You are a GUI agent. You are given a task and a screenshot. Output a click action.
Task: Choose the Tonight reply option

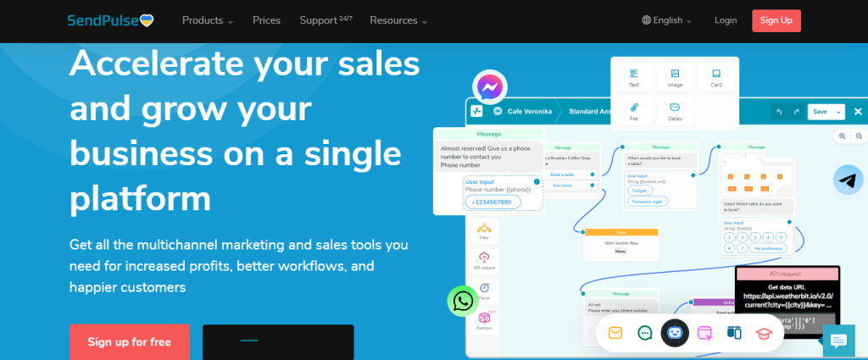641,191
